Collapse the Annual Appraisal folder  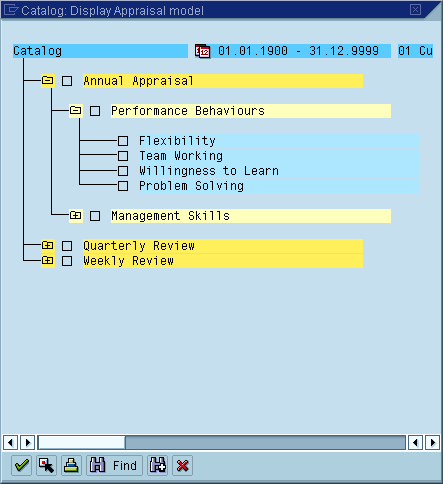click(x=48, y=81)
